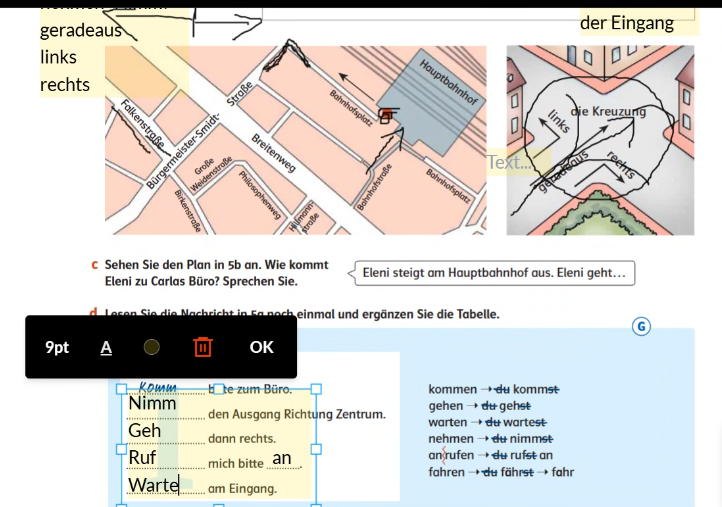Click the text 'am Eingang.'
The height and width of the screenshot is (507, 722).
242,489
